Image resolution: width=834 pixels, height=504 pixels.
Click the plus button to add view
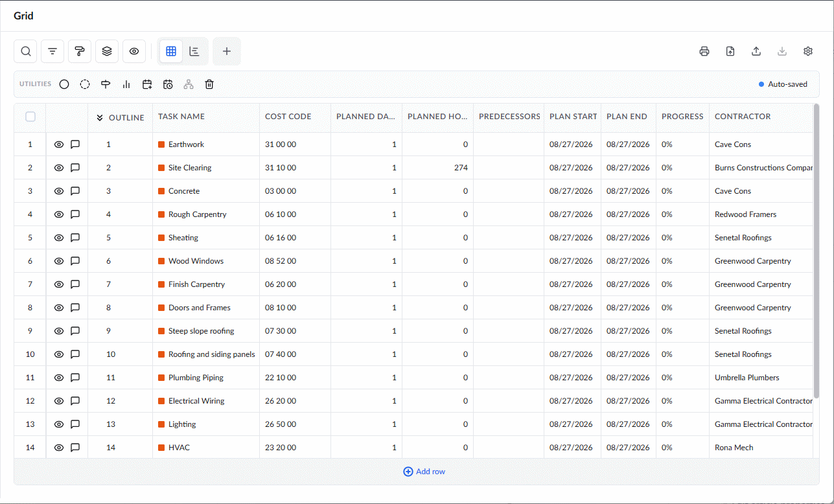pyautogui.click(x=227, y=51)
